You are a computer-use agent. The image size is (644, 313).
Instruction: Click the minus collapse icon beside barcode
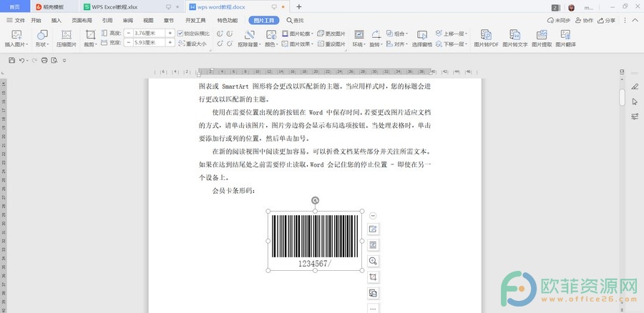[373, 216]
